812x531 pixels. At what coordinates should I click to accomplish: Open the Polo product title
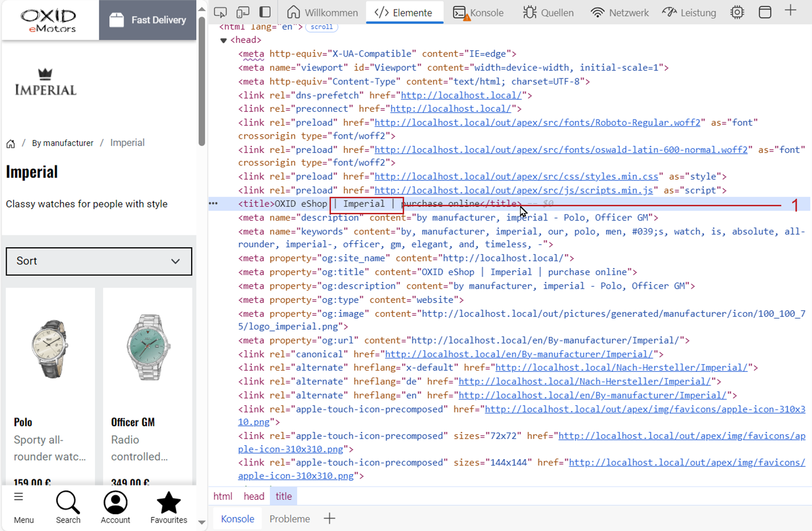pos(23,422)
